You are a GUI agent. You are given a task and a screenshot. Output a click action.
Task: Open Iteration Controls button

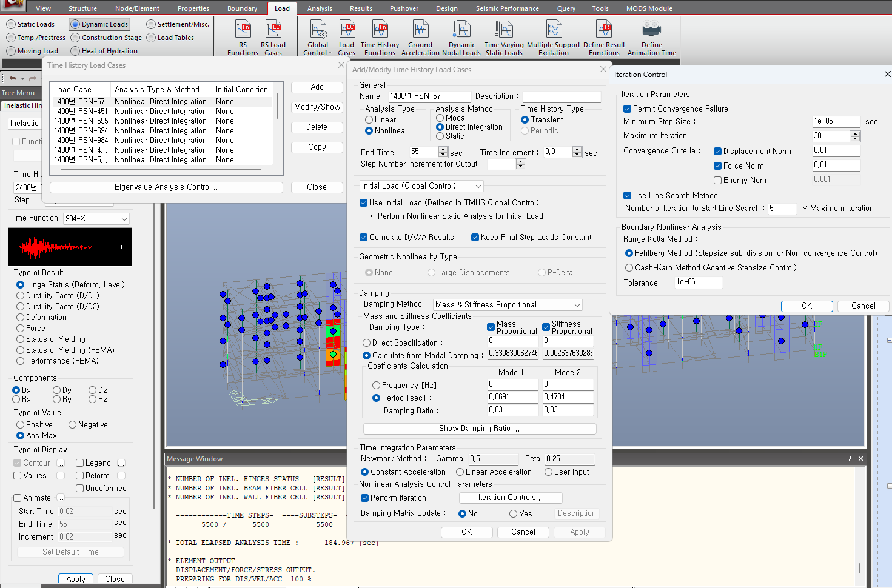[x=511, y=498]
